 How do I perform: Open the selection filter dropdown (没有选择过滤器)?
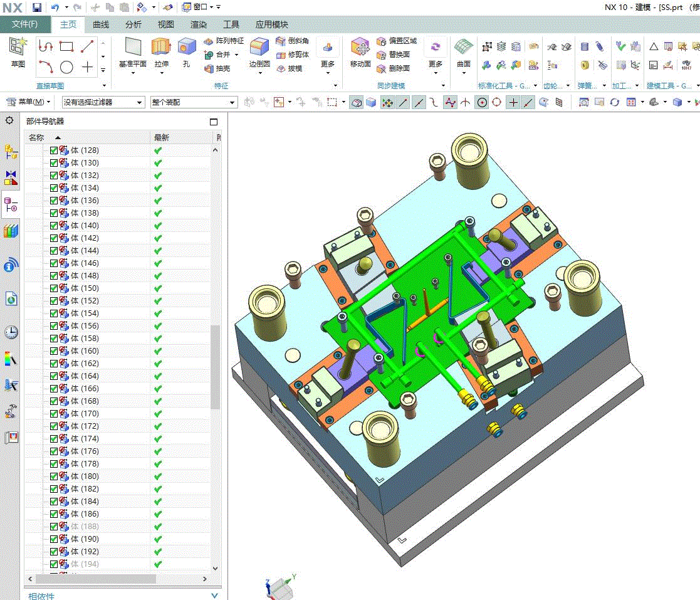click(103, 102)
